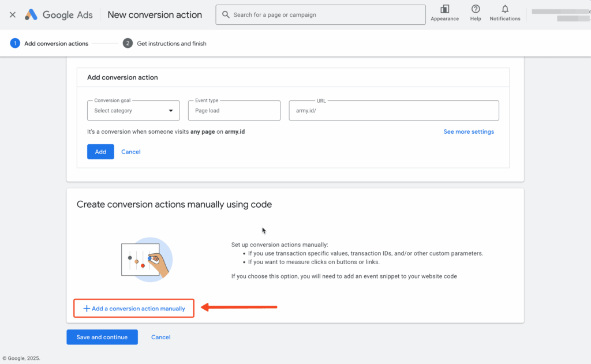Expand See more settings

pyautogui.click(x=469, y=132)
